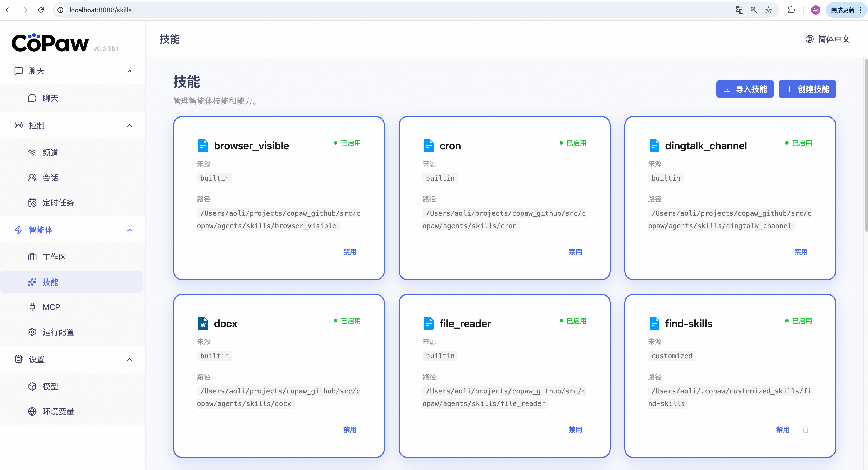The width and height of the screenshot is (868, 470).
Task: Click the dingtalk_channel card title
Action: point(706,146)
